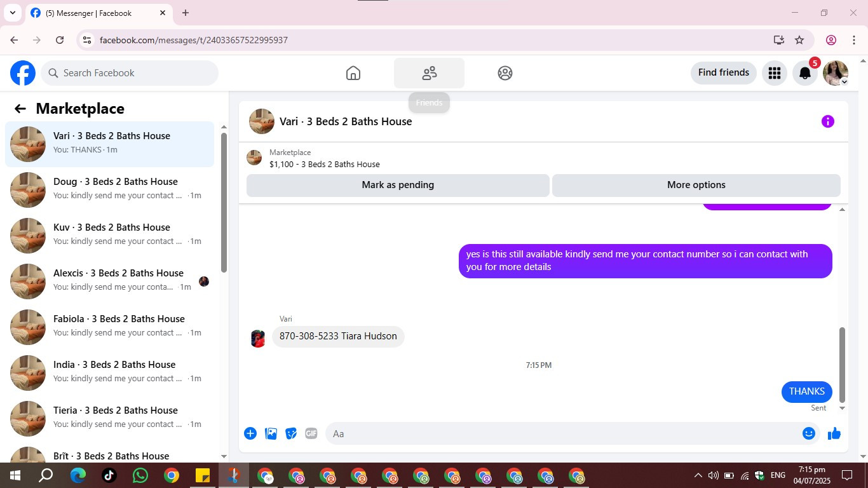Click the Find friends button

click(x=724, y=73)
